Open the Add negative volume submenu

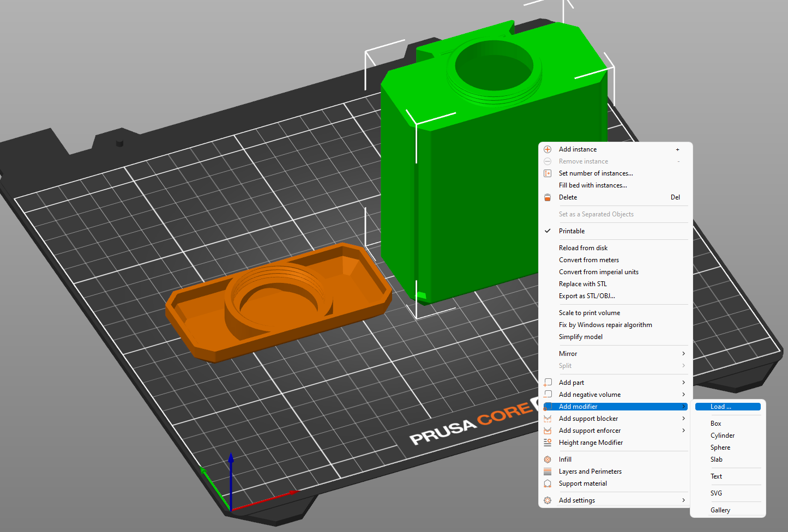click(x=590, y=395)
